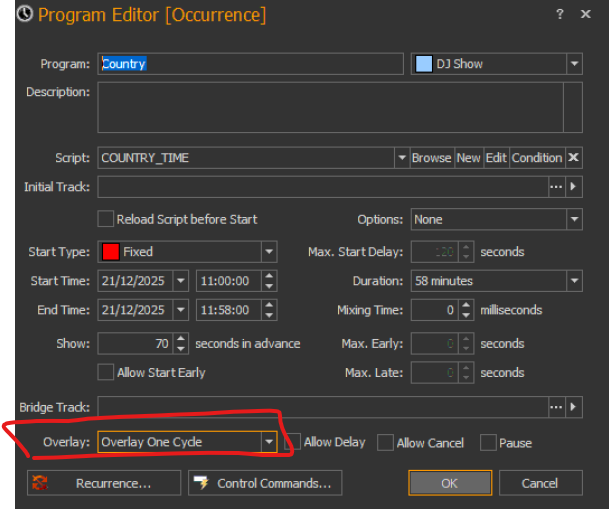
Task: Open Bridge Track browse ellipsis button
Action: pyautogui.click(x=556, y=407)
